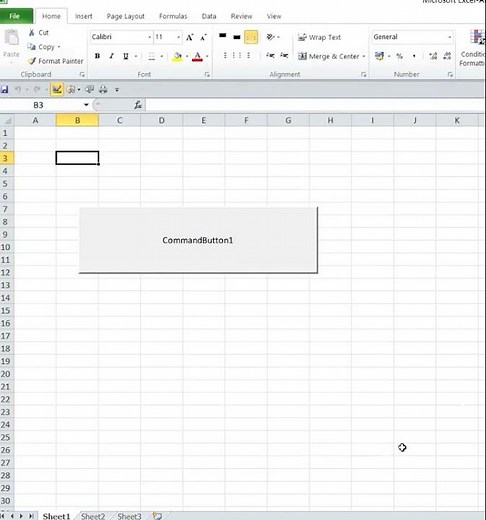Image resolution: width=486 pixels, height=520 pixels.
Task: Click the icon left of the print icon
Action: 89,89
